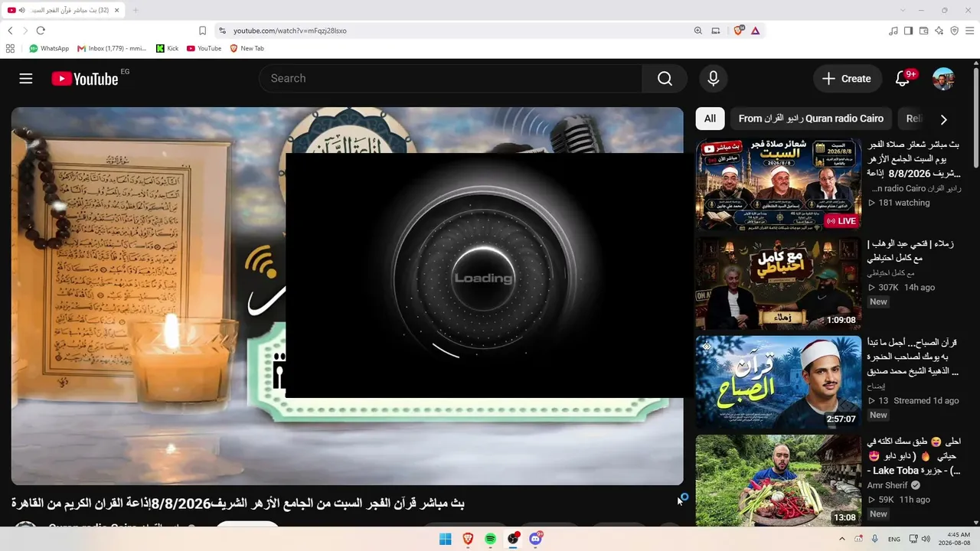Open the 13:08 fish dish video thumbnail

click(x=778, y=481)
